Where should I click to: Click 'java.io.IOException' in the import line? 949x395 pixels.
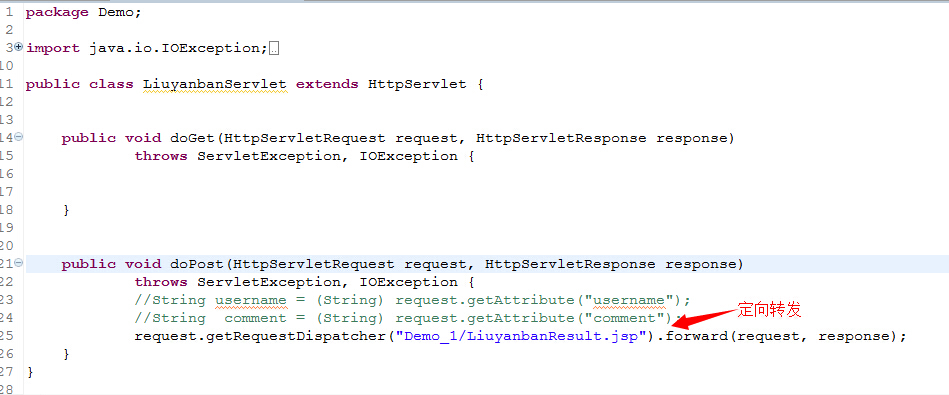tap(174, 48)
